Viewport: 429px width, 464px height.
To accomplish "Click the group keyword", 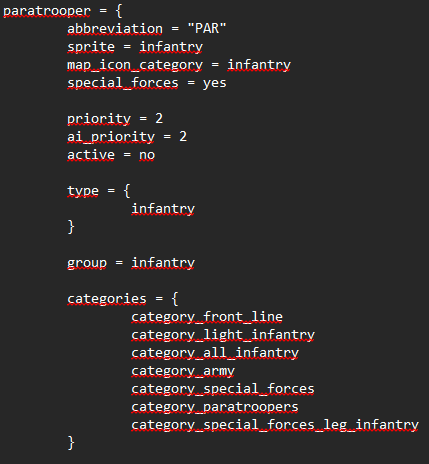I will coord(87,263).
